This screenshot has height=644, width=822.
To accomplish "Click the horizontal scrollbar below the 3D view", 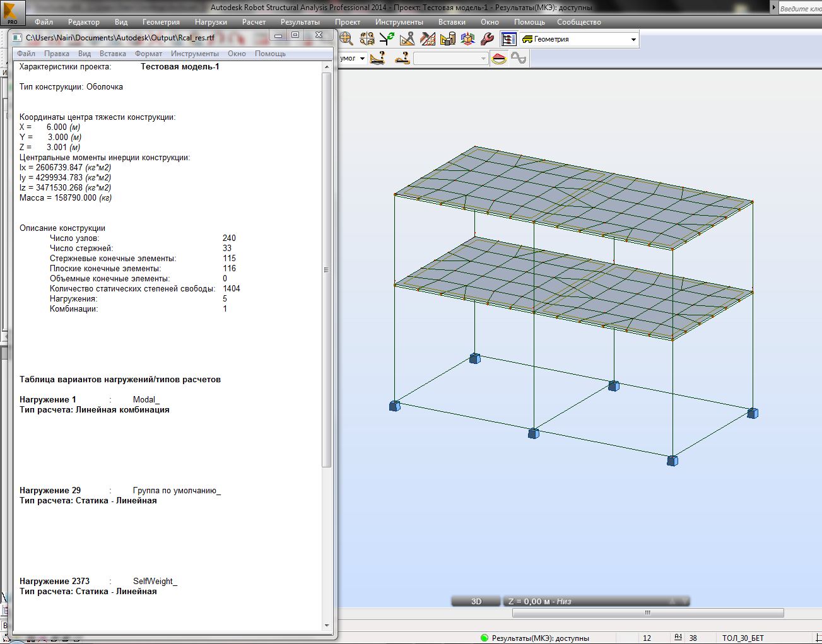I will coord(647,613).
